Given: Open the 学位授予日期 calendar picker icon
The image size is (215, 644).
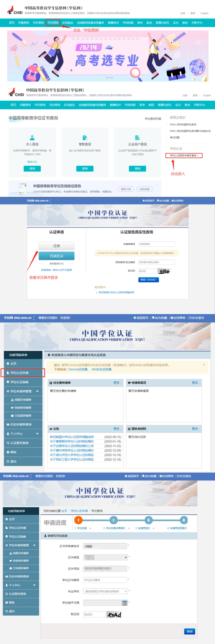Looking at the screenshot, I should 125,603.
